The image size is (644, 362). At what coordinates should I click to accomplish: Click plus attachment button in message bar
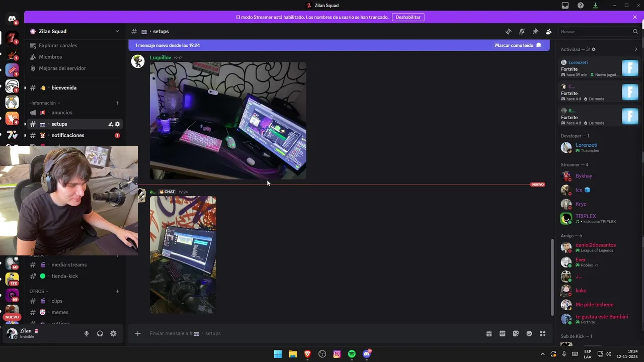pyautogui.click(x=138, y=333)
